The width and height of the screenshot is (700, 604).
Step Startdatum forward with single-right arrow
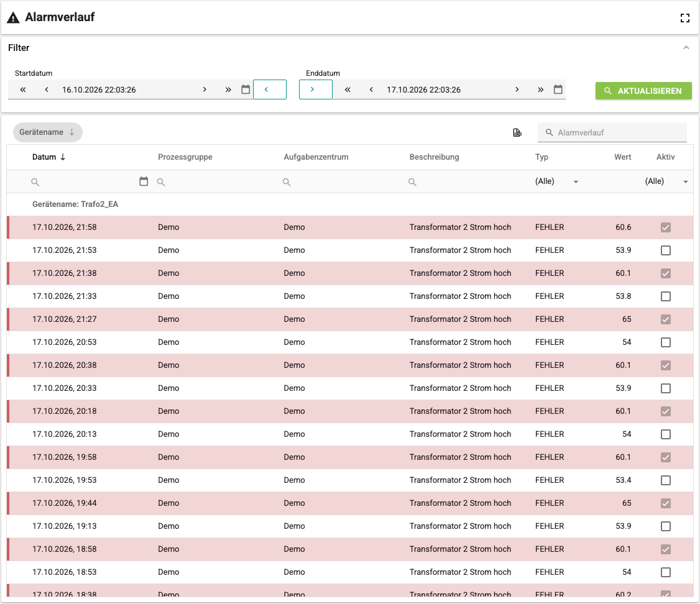point(205,89)
